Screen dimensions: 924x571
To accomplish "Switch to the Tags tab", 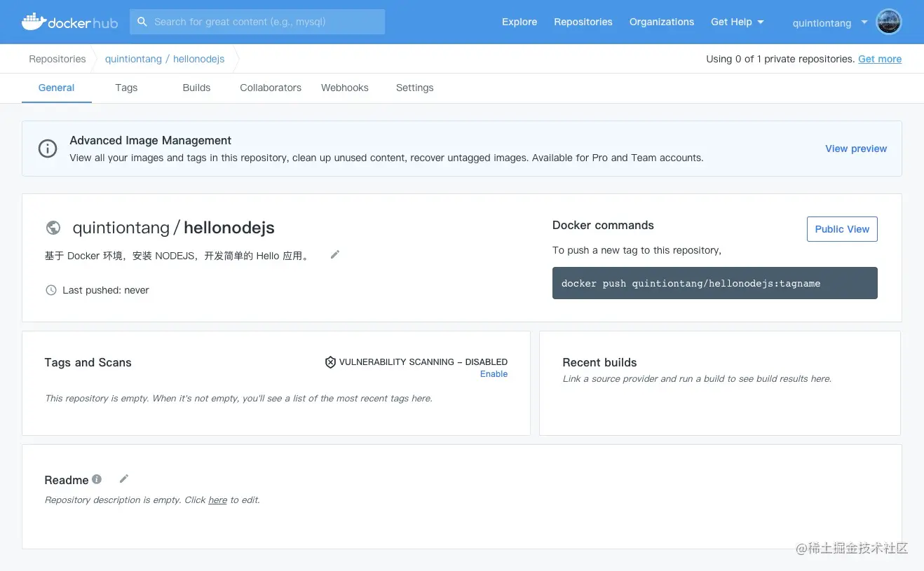I will (126, 88).
